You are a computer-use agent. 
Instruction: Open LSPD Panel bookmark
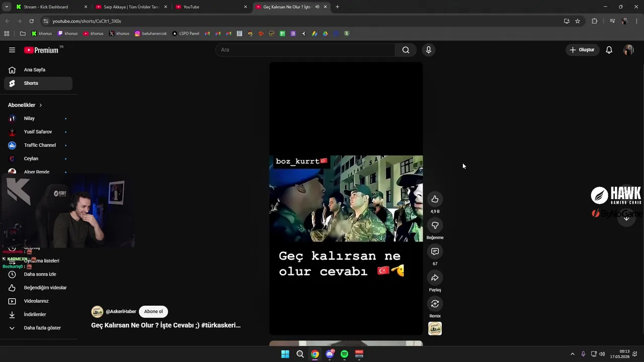186,34
